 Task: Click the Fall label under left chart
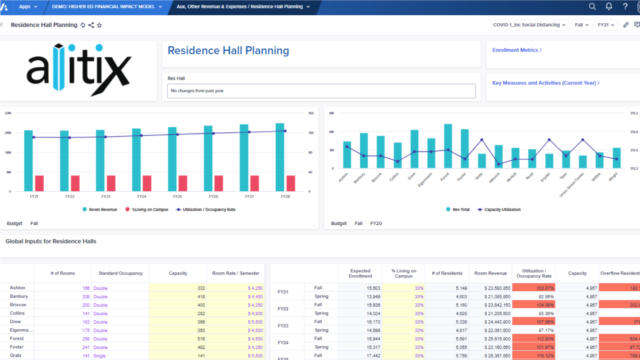click(x=34, y=223)
